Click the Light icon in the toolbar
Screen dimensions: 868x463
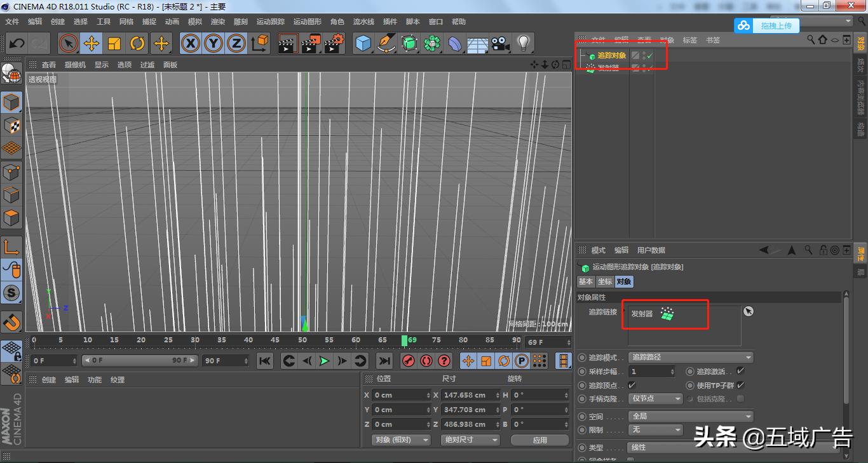click(x=524, y=43)
